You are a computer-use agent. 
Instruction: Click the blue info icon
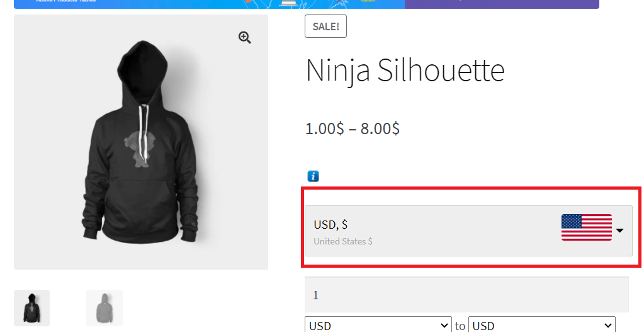point(313,176)
